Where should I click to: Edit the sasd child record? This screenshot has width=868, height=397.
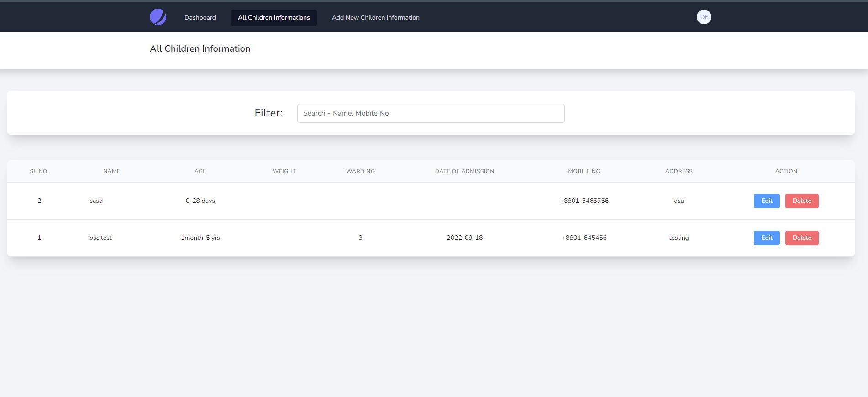click(766, 201)
